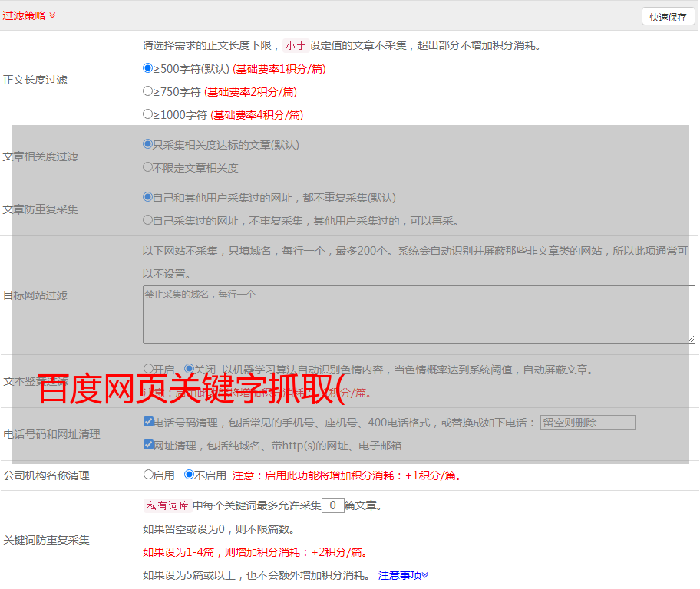Choose 自己采集过的网址，不重复采集 radio option

pyautogui.click(x=147, y=220)
